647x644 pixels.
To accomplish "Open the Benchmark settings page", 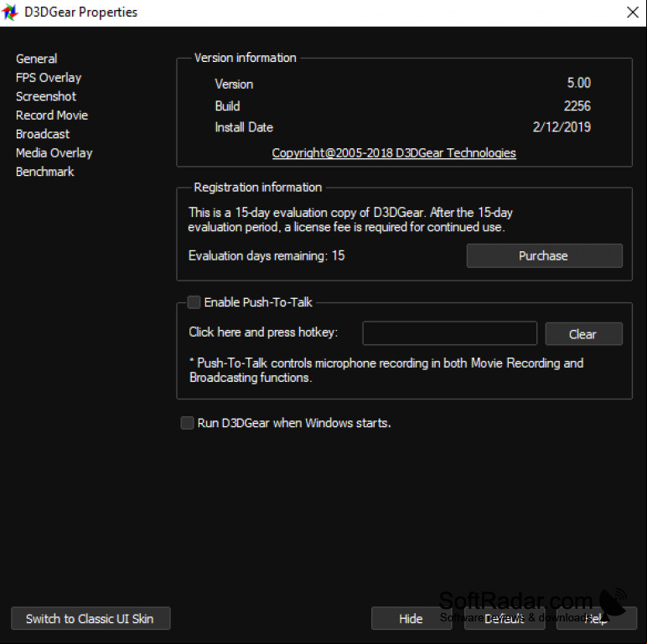I will 44,172.
